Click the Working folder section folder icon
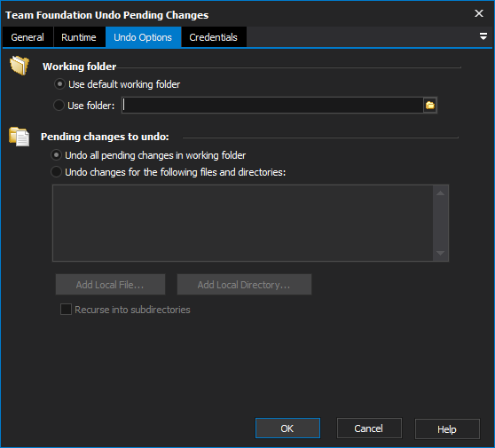495x448 pixels. pos(20,65)
